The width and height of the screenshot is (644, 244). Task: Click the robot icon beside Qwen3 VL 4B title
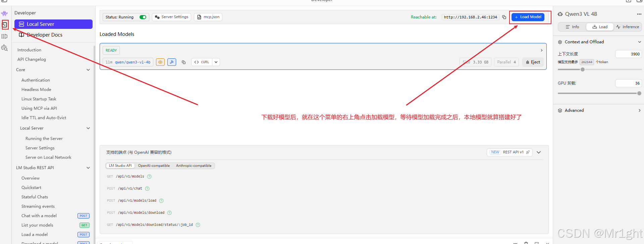point(560,14)
